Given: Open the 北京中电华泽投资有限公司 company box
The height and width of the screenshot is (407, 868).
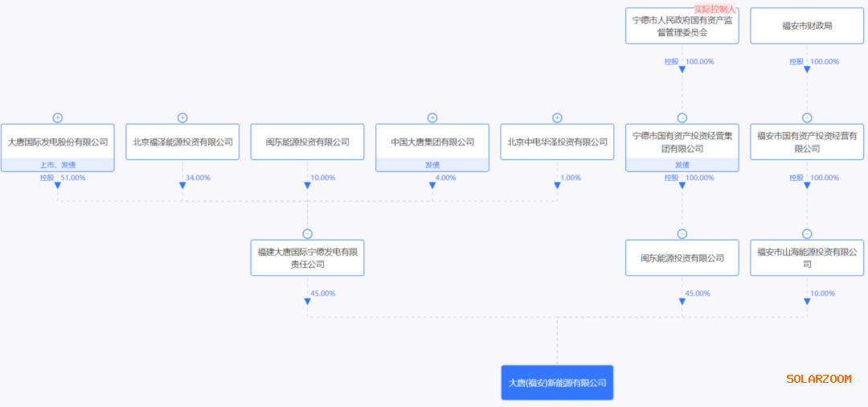Looking at the screenshot, I should coord(557,142).
